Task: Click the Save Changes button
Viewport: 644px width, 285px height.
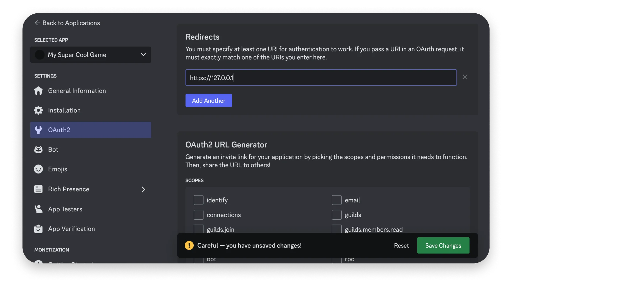Action: [443, 246]
